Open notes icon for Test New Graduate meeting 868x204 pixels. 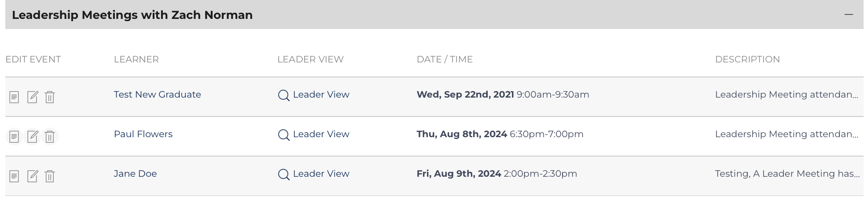tap(14, 97)
